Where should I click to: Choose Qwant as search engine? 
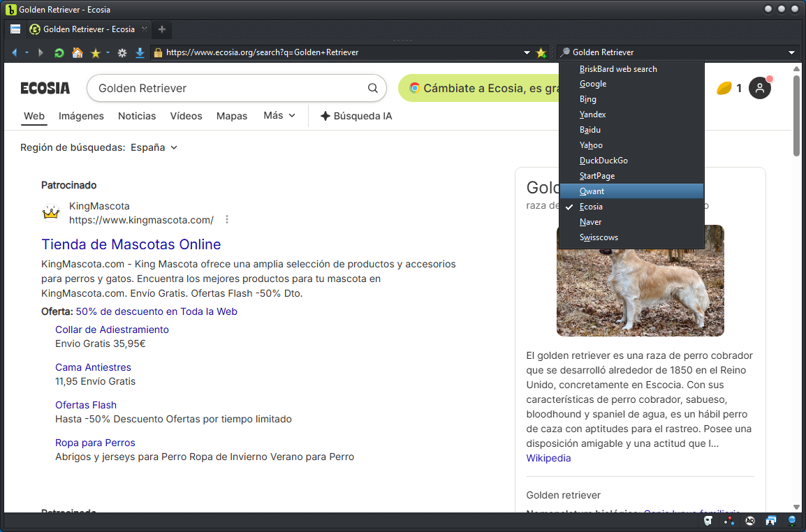[592, 191]
